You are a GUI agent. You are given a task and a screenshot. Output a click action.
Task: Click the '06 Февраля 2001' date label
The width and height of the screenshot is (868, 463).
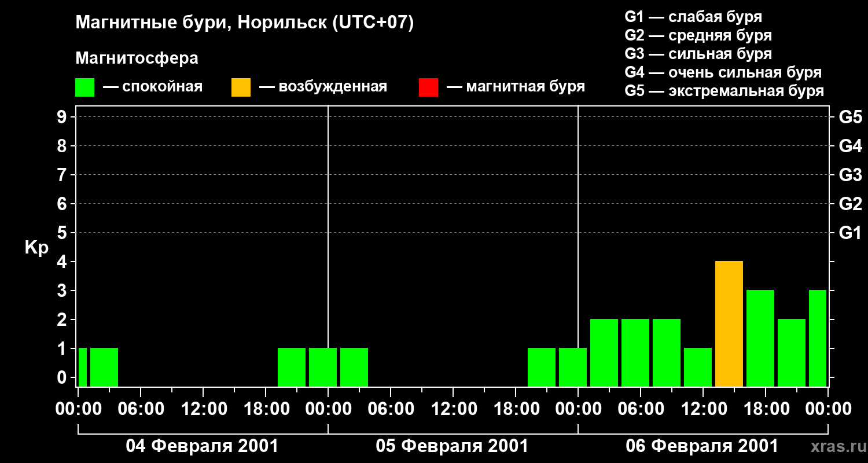click(703, 446)
